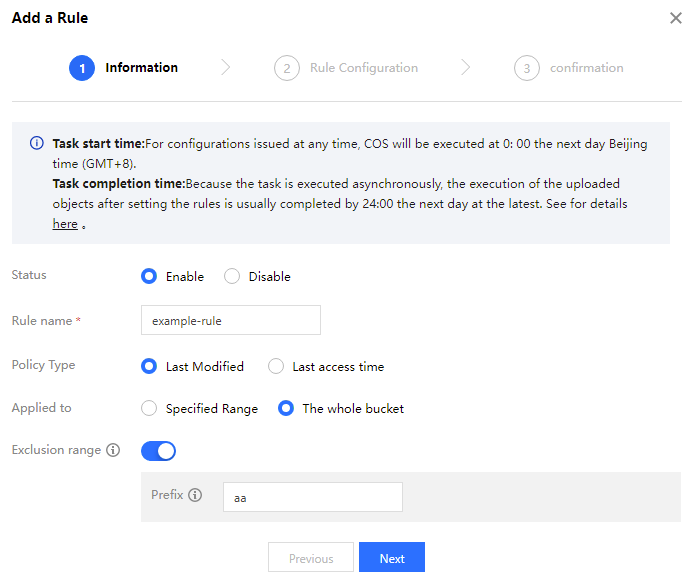694x584 pixels.
Task: Click the Next button
Action: (392, 558)
